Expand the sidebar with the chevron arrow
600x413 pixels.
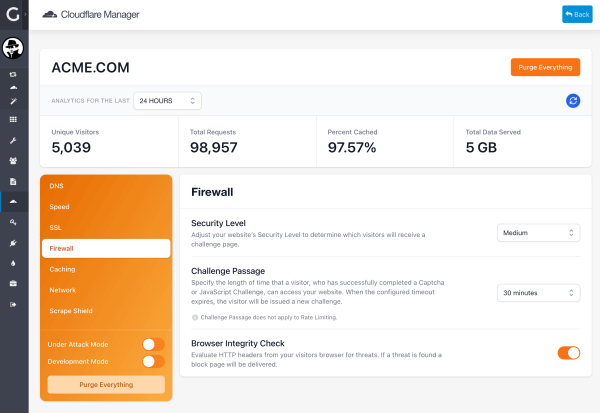(25, 15)
